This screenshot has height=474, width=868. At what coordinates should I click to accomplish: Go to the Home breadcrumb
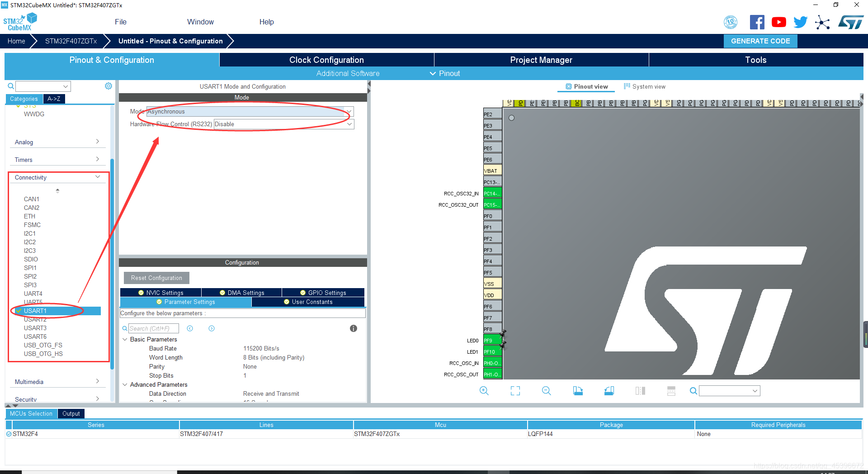pyautogui.click(x=16, y=41)
